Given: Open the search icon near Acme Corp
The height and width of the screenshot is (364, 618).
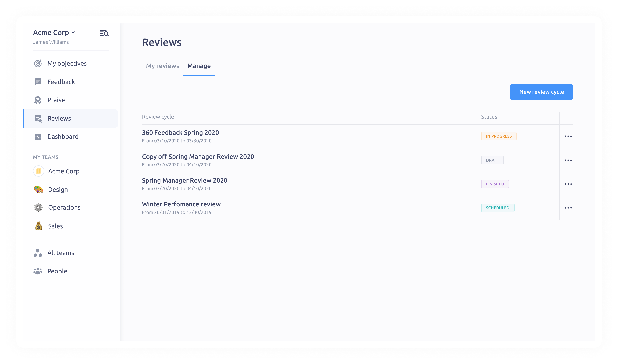Looking at the screenshot, I should coord(104,33).
